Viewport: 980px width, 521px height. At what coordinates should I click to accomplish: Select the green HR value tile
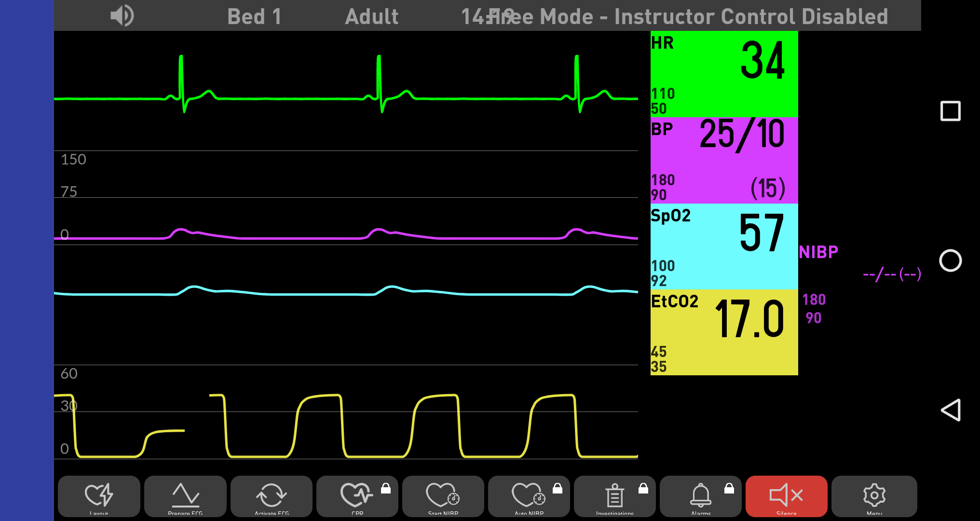[724, 74]
